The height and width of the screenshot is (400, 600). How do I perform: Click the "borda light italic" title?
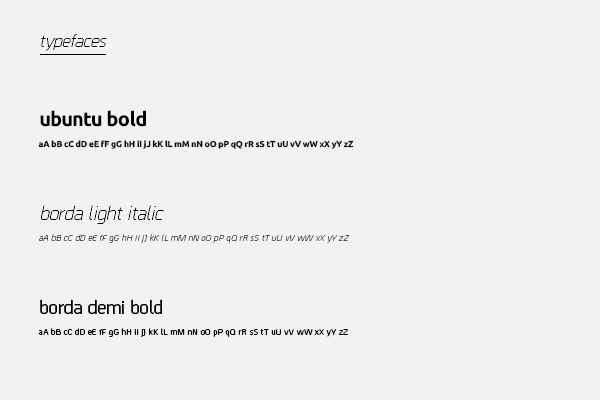pyautogui.click(x=101, y=213)
